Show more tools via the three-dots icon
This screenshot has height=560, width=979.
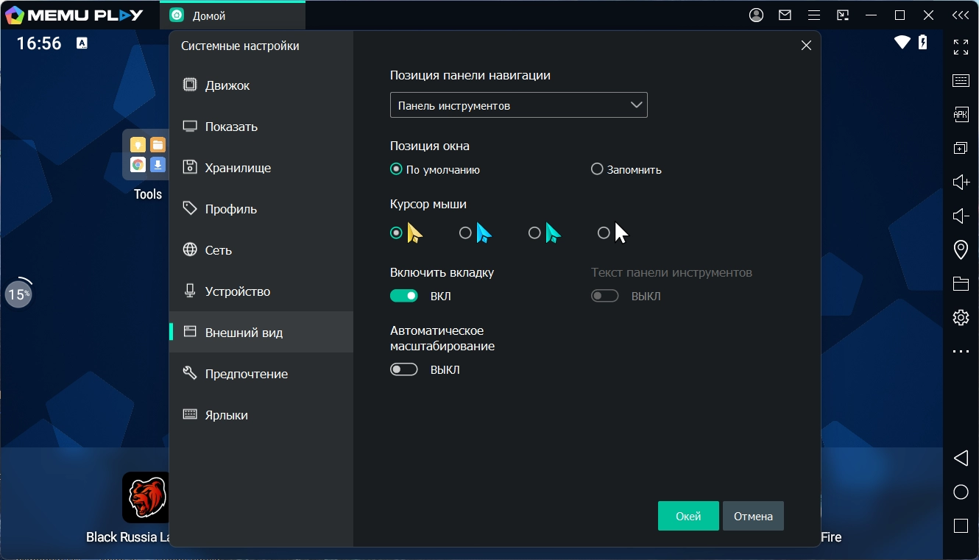point(961,352)
